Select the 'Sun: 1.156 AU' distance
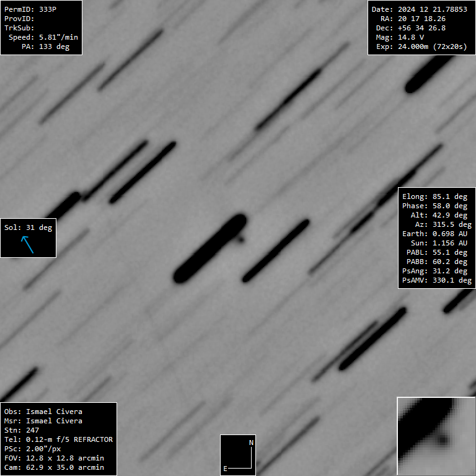Viewport: 476px width, 476px height. (439, 243)
